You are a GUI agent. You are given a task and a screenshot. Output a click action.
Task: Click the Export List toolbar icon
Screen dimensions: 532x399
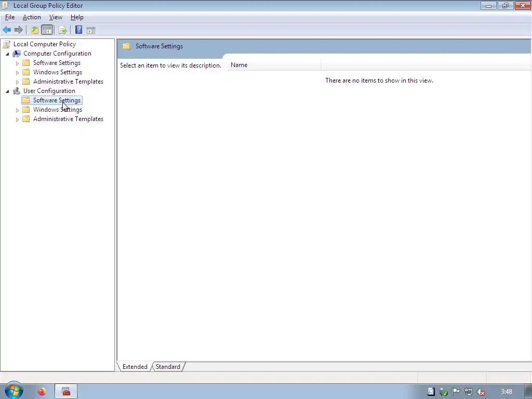(x=62, y=30)
